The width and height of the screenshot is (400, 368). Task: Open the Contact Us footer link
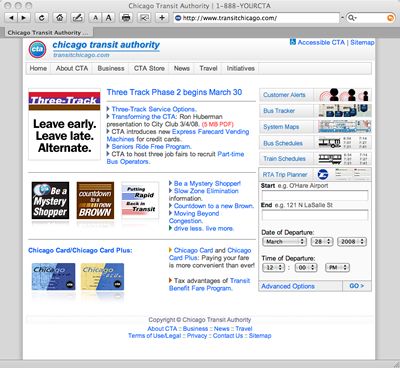point(228,336)
